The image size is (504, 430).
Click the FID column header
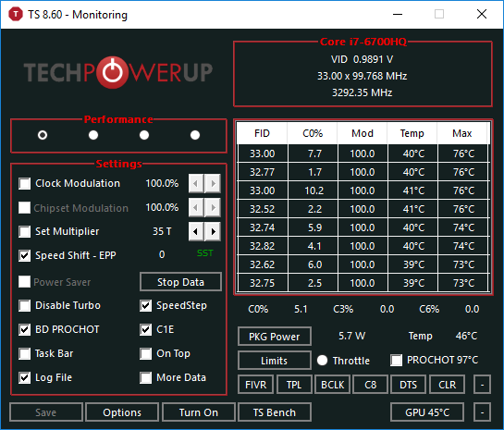(x=262, y=133)
